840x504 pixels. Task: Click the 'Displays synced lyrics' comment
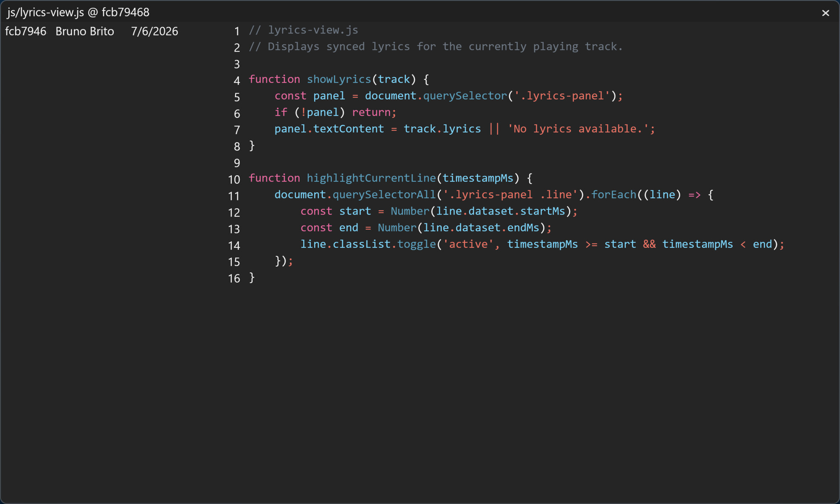pyautogui.click(x=436, y=47)
